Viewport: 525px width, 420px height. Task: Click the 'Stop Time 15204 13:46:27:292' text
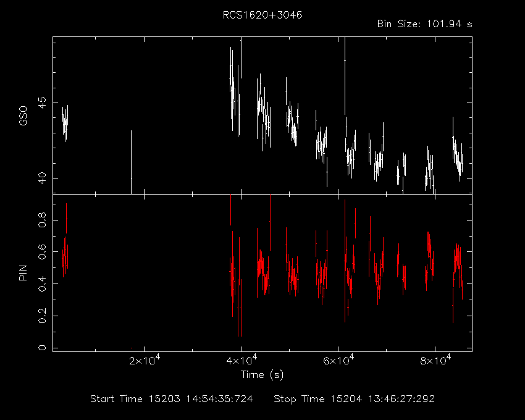tap(355, 399)
